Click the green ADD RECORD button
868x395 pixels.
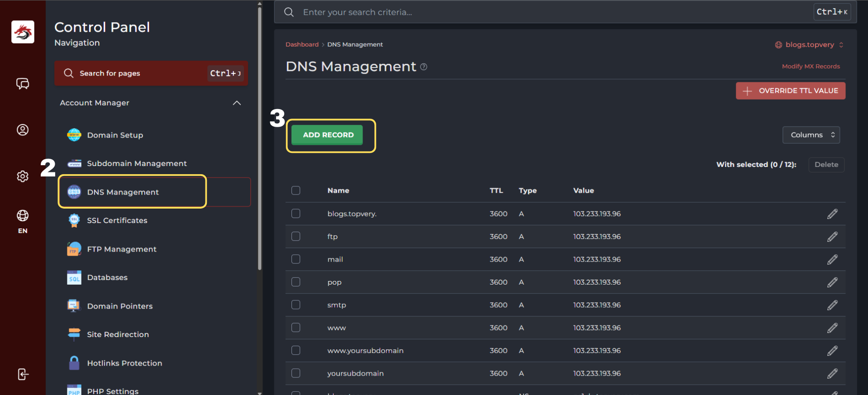click(x=328, y=135)
